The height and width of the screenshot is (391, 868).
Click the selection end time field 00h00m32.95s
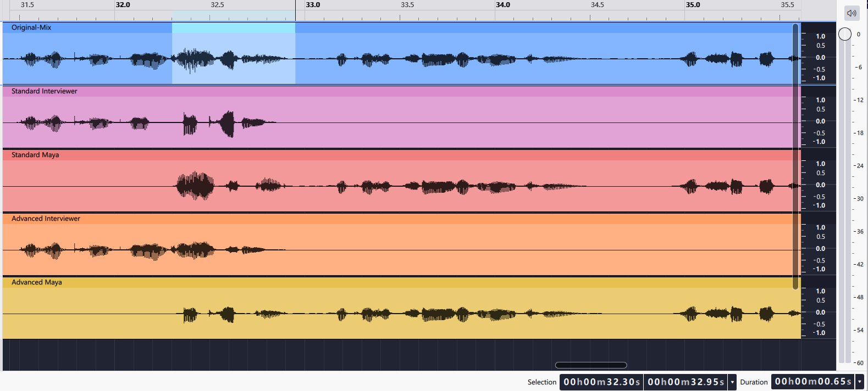686,382
